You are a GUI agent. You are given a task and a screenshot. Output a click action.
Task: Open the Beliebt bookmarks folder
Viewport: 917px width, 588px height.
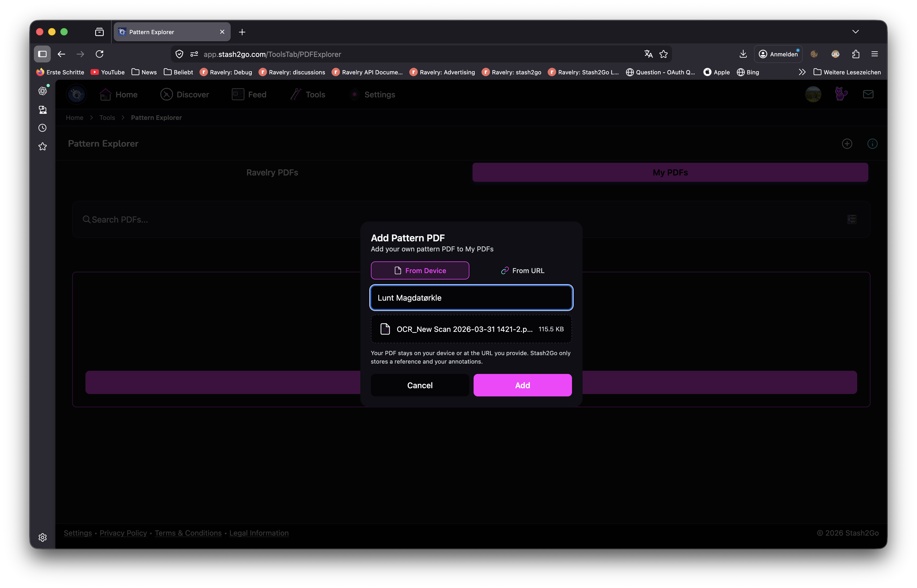click(x=178, y=72)
